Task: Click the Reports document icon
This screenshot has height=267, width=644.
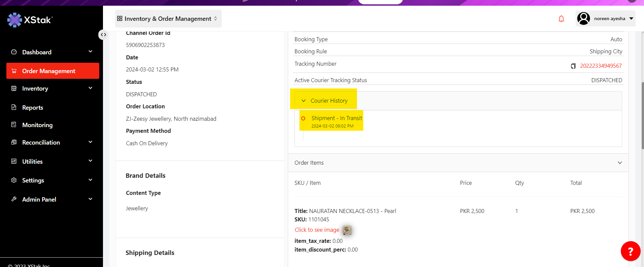Action: point(14,107)
